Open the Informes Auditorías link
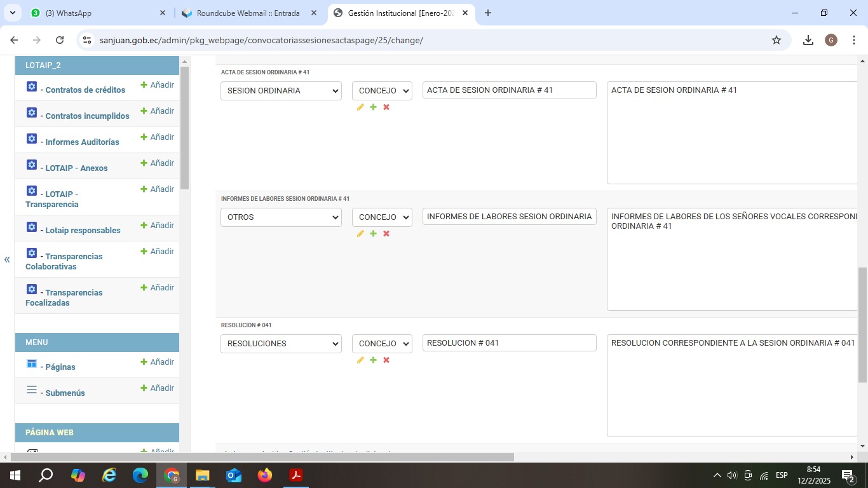Screen dimensions: 868x488 [82, 142]
